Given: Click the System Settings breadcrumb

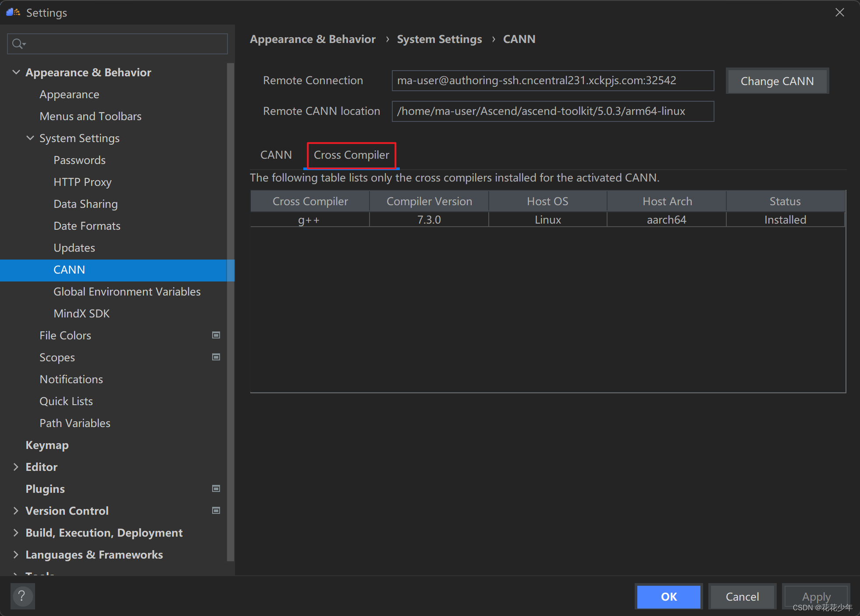Looking at the screenshot, I should [x=439, y=39].
